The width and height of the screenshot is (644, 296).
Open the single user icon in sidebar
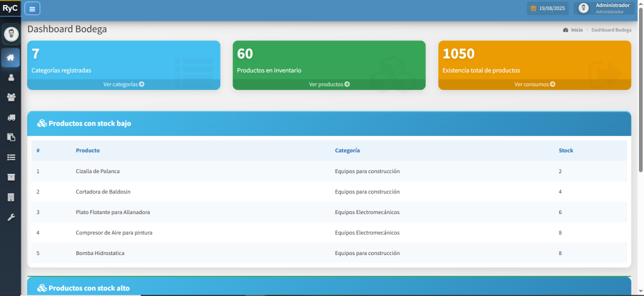(x=11, y=77)
